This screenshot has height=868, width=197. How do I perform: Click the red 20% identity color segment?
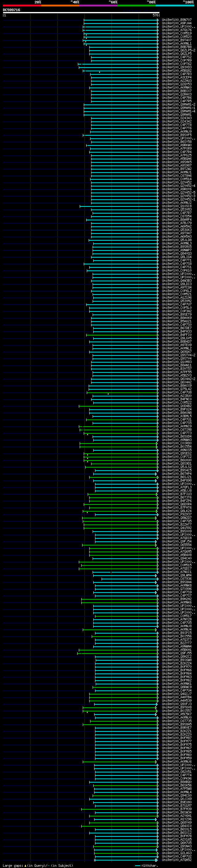[x=22, y=6]
